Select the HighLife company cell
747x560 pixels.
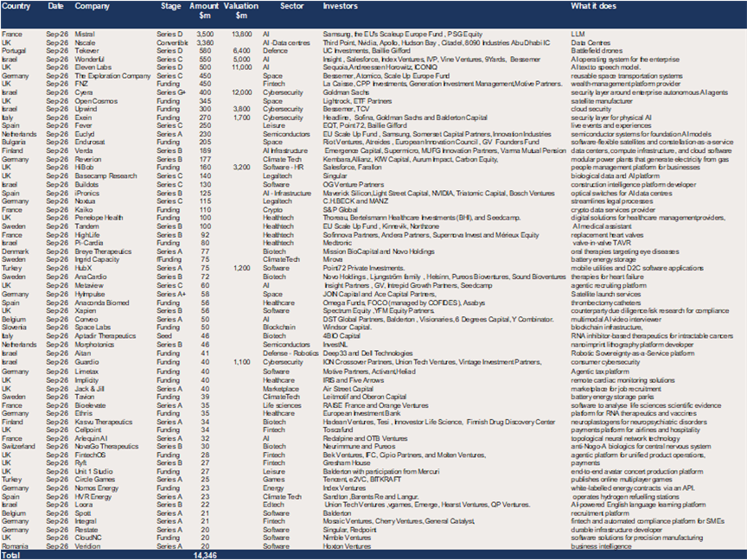click(x=87, y=235)
